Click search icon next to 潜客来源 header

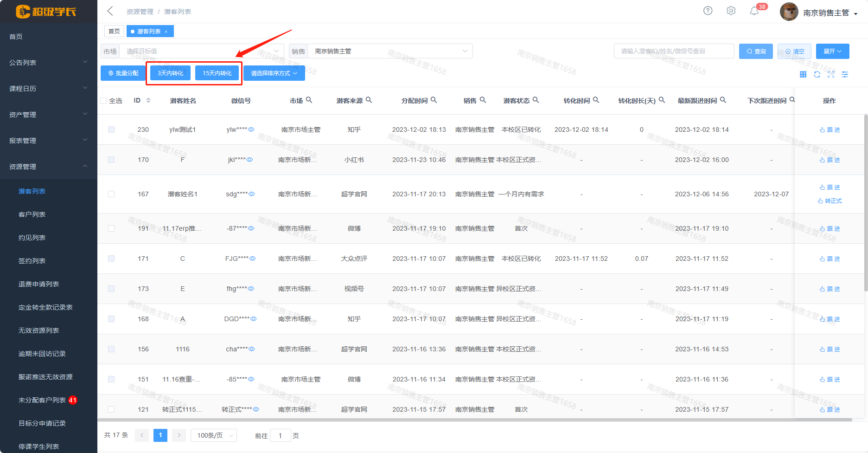369,100
